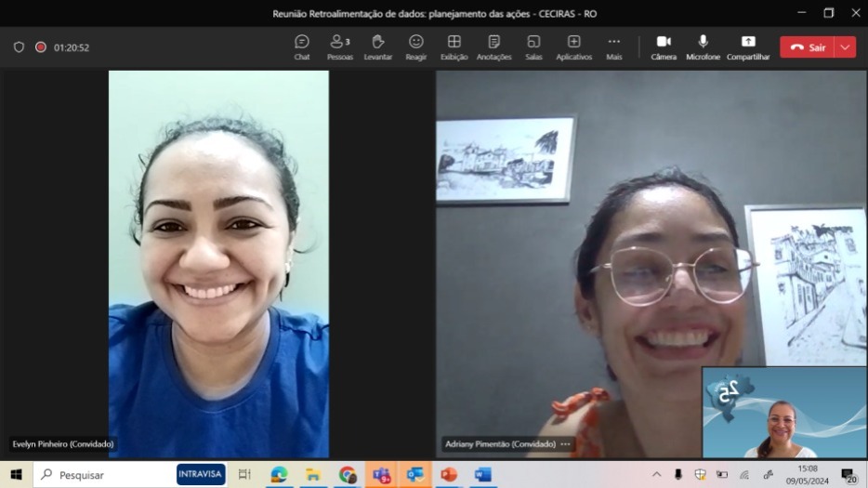Leave the meeting with Sair
868x488 pixels.
tap(807, 47)
